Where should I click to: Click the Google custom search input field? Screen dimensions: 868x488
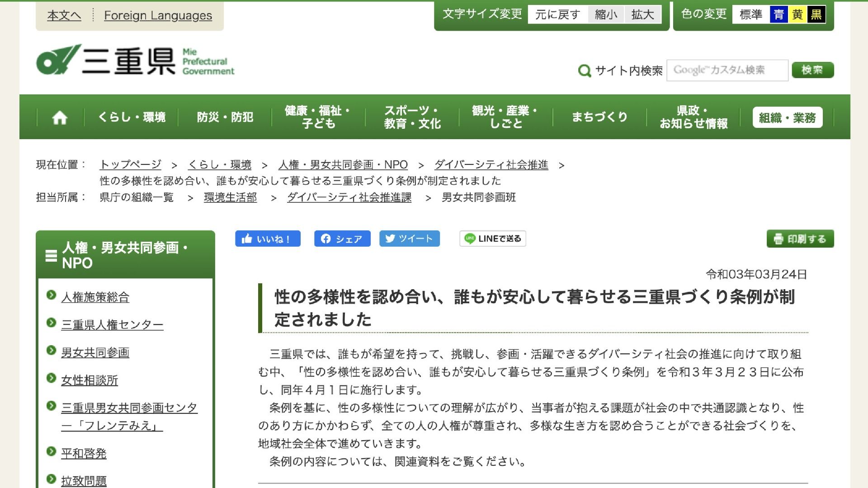pos(727,70)
